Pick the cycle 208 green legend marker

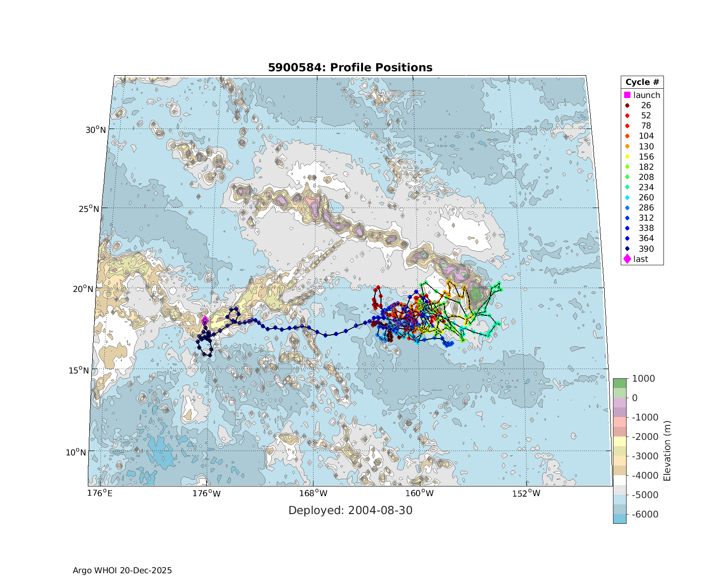[x=627, y=178]
